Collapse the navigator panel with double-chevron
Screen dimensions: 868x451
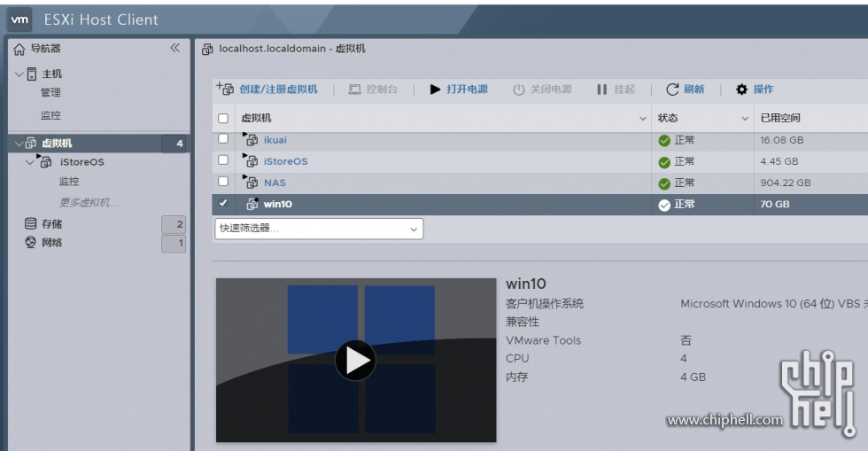(175, 48)
